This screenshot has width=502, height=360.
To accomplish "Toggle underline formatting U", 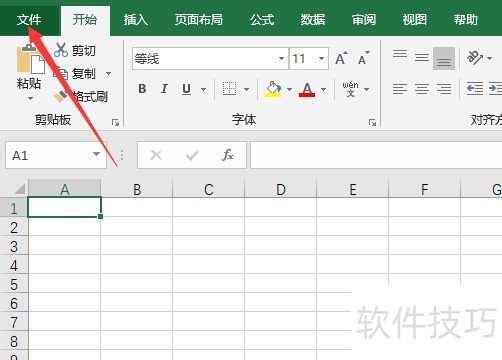I will pos(187,89).
